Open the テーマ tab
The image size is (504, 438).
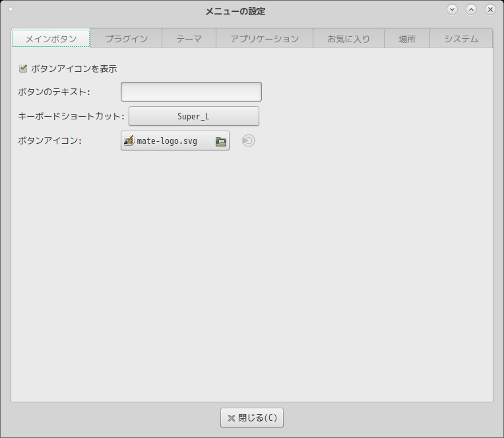pos(189,38)
